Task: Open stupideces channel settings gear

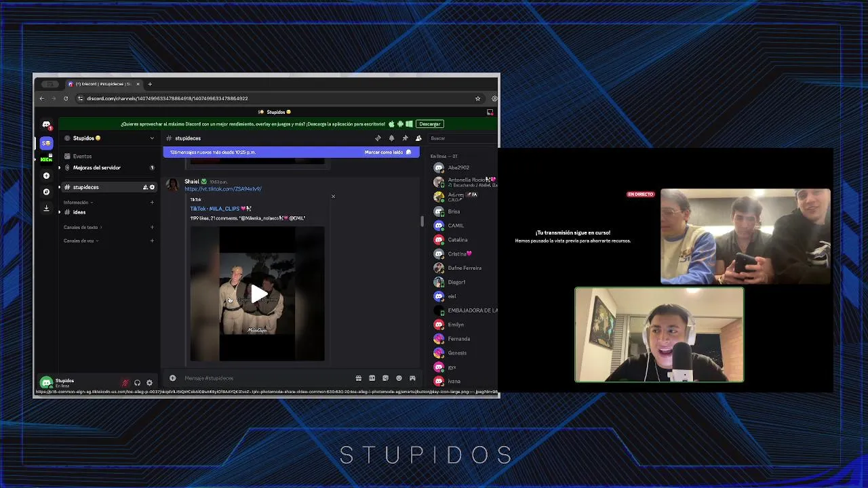Action: pyautogui.click(x=152, y=187)
